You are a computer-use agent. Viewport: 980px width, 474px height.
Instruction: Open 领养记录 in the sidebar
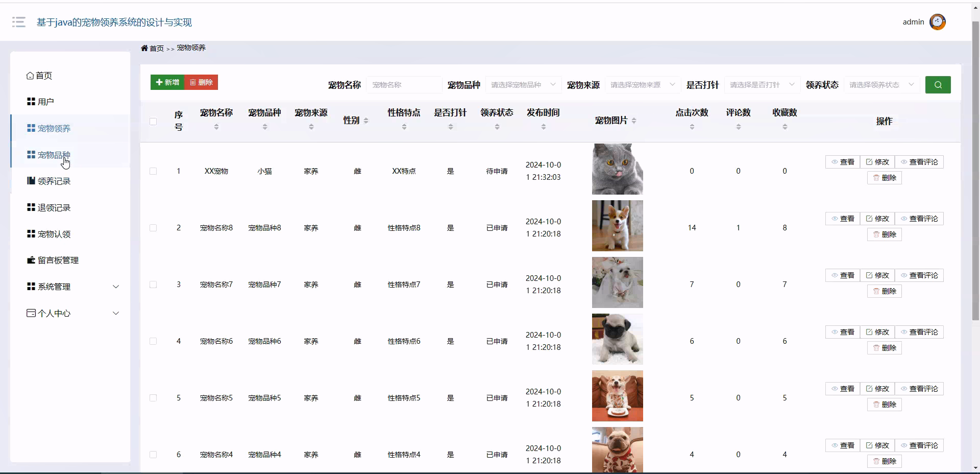pyautogui.click(x=70, y=181)
